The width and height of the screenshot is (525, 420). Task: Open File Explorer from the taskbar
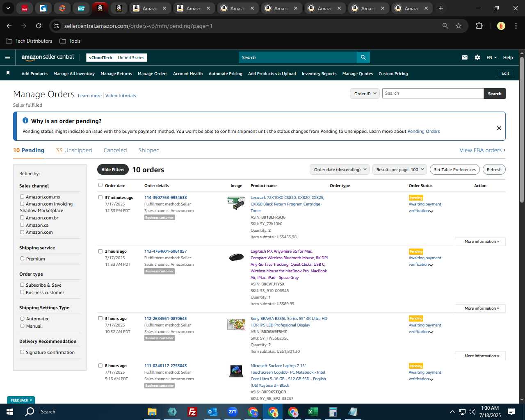tap(152, 412)
